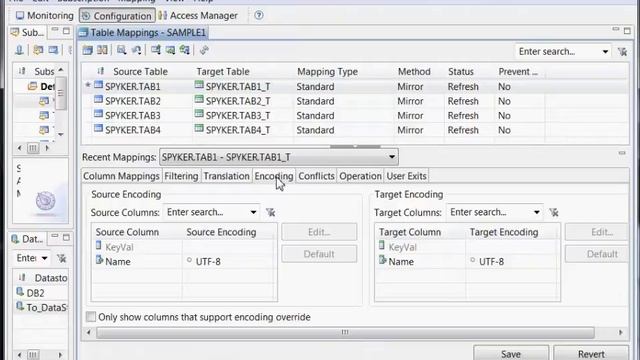Click the Target Encoding Edit button

(597, 232)
